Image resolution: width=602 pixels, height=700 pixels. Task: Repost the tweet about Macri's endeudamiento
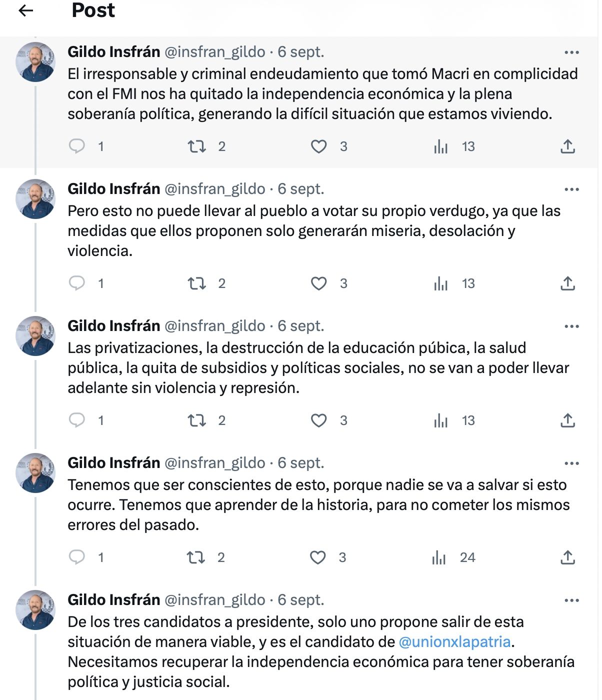click(196, 146)
